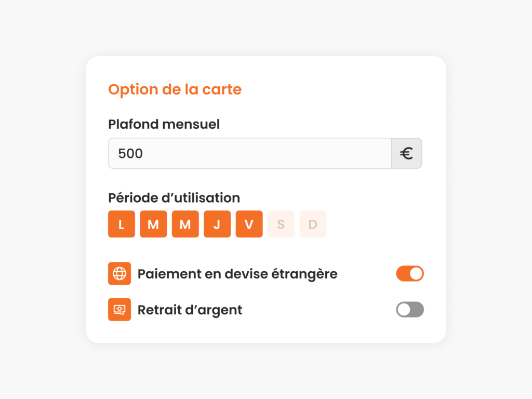This screenshot has height=399, width=532.
Task: Click the 'Retrait d'argent' label
Action: pyautogui.click(x=190, y=310)
